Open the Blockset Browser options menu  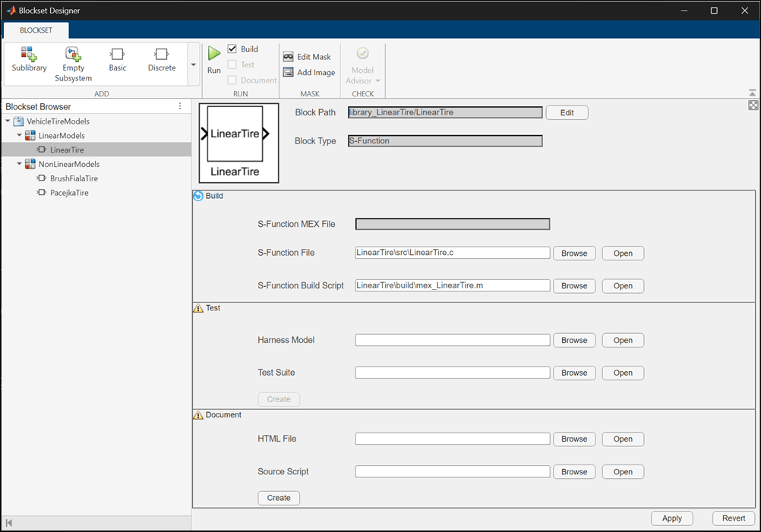(179, 105)
